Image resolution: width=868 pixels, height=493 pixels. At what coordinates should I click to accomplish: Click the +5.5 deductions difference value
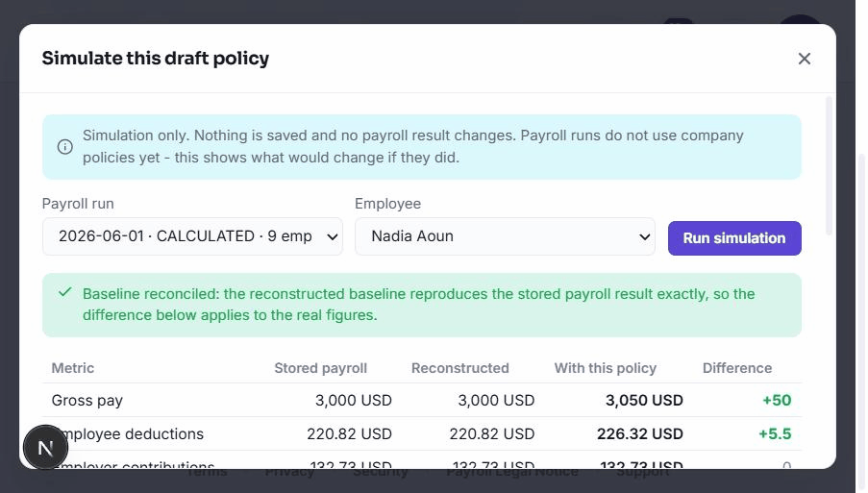pyautogui.click(x=775, y=433)
